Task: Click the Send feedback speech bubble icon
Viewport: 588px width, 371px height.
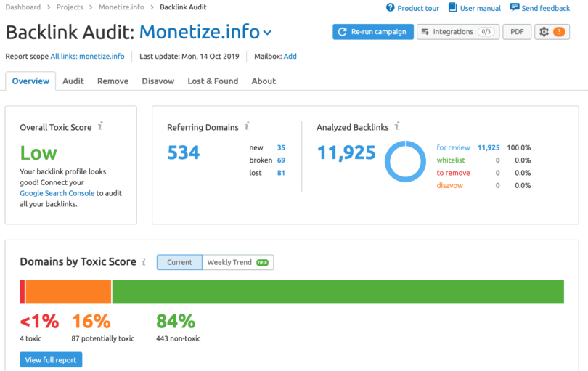Action: coord(515,7)
